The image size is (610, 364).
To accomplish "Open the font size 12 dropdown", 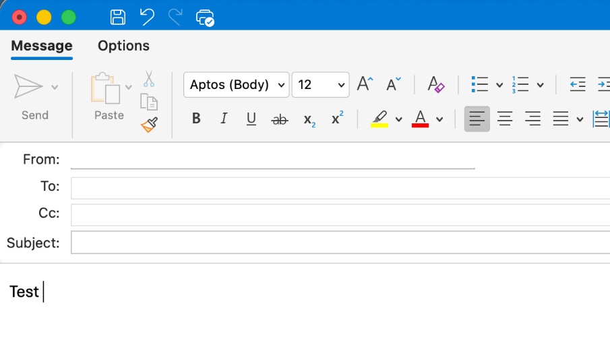I will (320, 84).
